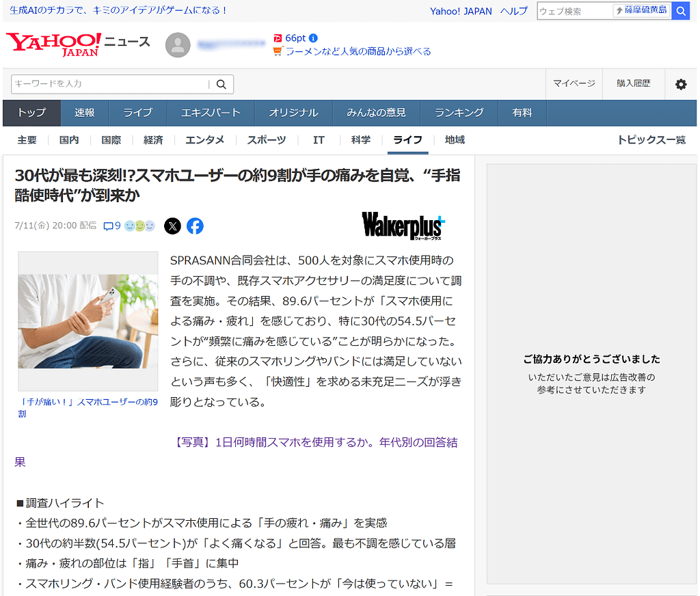Viewport: 700px width, 596px height.
Task: Share the article on X
Action: coord(173,226)
